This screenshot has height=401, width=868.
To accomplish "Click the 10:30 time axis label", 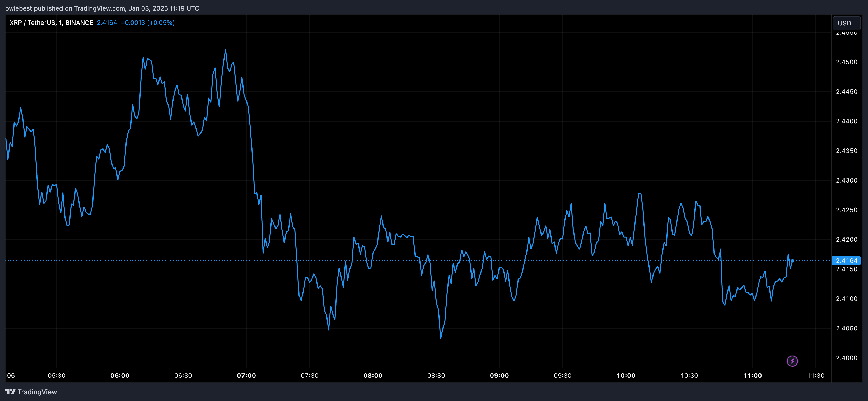I will click(689, 375).
